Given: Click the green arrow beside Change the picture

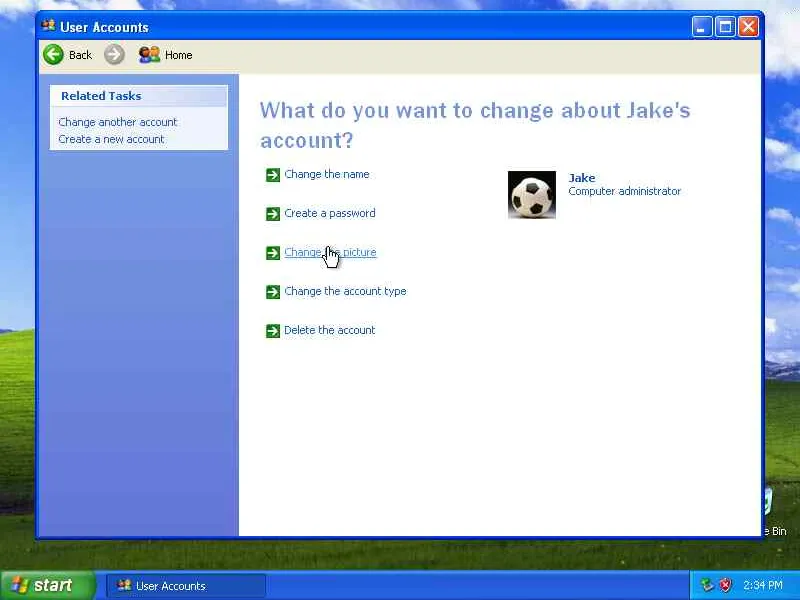Looking at the screenshot, I should (273, 253).
